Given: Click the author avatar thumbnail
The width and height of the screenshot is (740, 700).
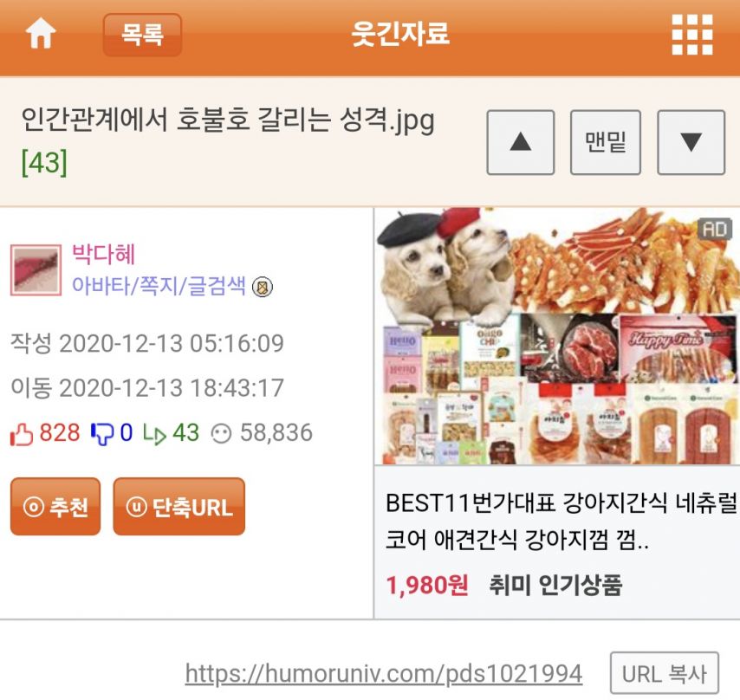Looking at the screenshot, I should [36, 269].
